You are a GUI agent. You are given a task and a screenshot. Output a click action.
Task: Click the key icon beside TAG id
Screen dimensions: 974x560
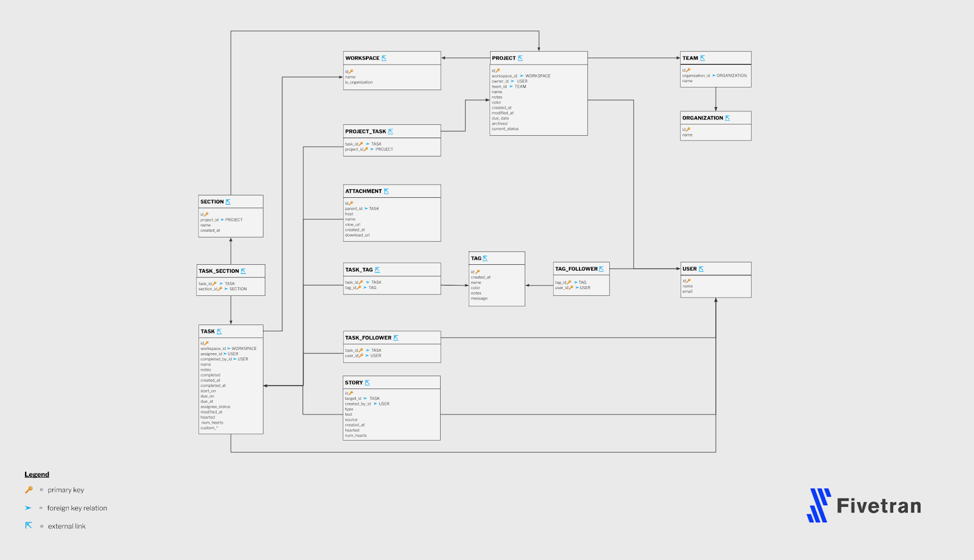[477, 272]
